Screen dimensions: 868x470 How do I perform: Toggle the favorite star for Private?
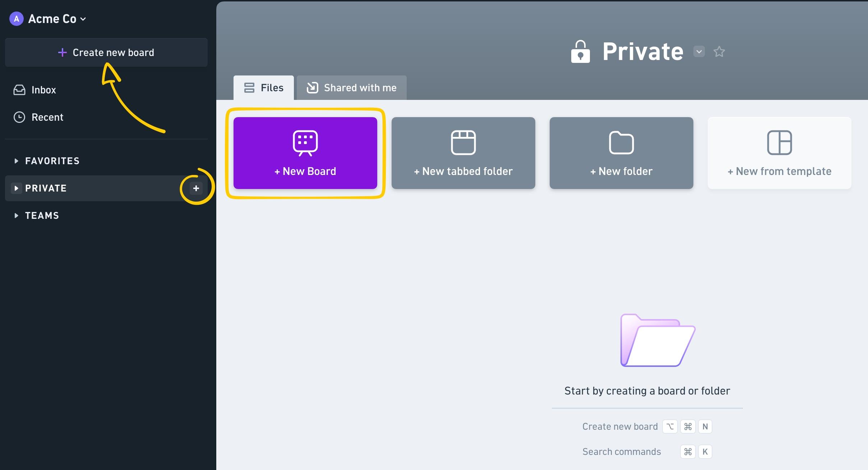[x=719, y=52]
